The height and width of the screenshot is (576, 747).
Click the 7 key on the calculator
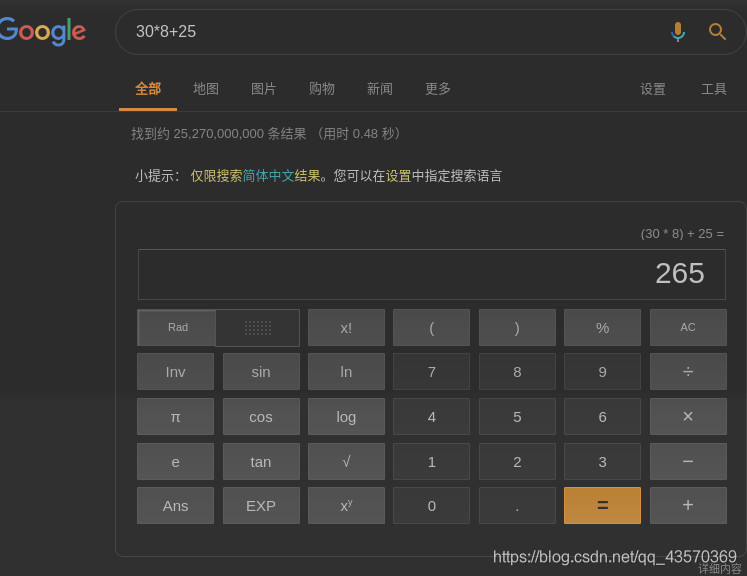pos(432,372)
